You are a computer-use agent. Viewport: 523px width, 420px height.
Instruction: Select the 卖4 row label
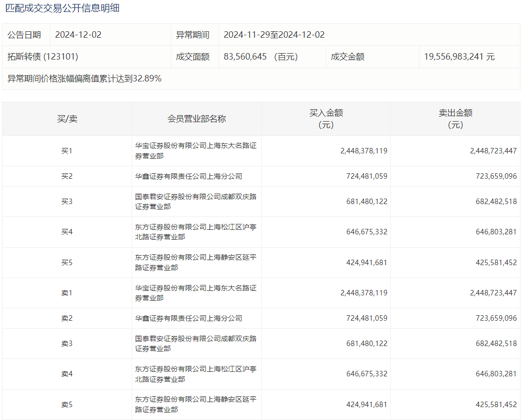(67, 374)
